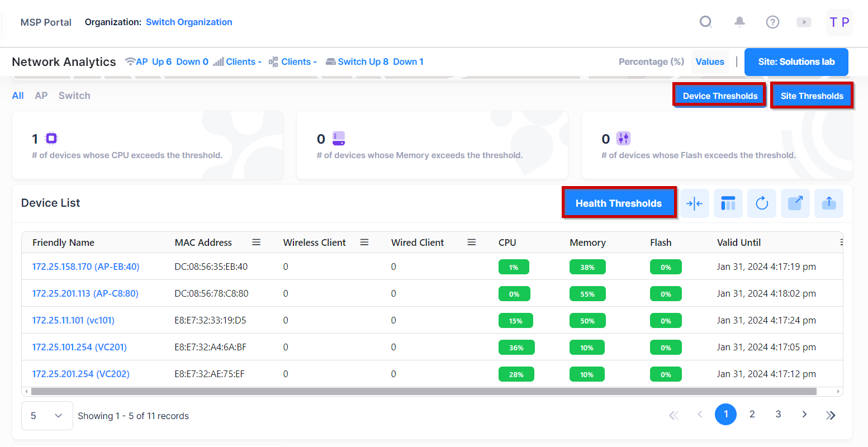Click MAC cell E8:E7:32:AE:75:EF
This screenshot has width=868, height=447.
click(209, 374)
